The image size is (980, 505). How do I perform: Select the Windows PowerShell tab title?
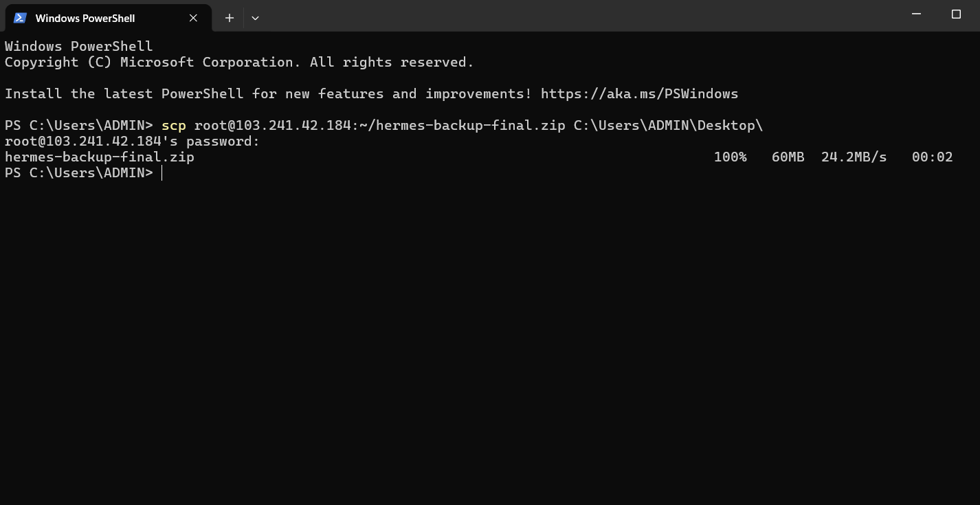(85, 18)
